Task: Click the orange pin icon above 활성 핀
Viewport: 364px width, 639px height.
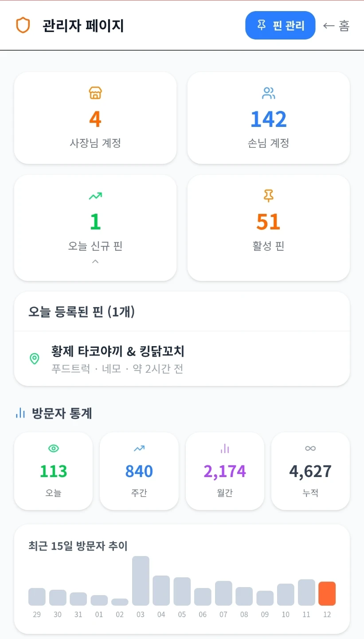Action: tap(268, 196)
